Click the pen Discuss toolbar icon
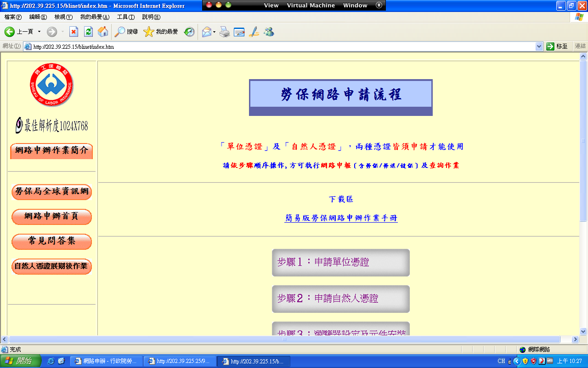The image size is (588, 368). pos(254,32)
